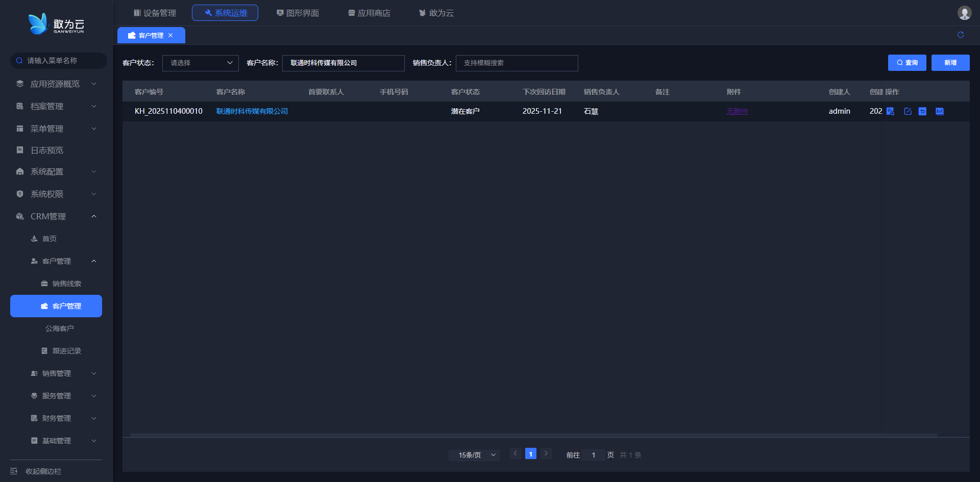
Task: Click the 销售线索 icon in sidebar
Action: click(x=44, y=284)
